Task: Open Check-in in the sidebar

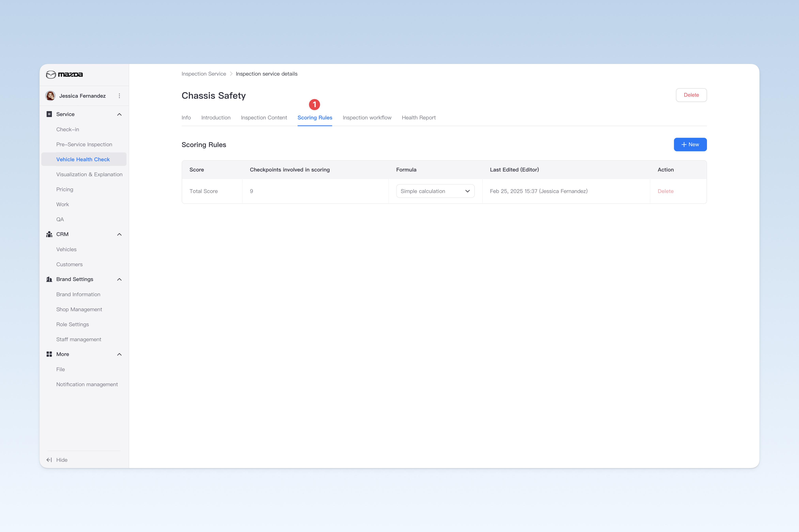Action: (68, 129)
